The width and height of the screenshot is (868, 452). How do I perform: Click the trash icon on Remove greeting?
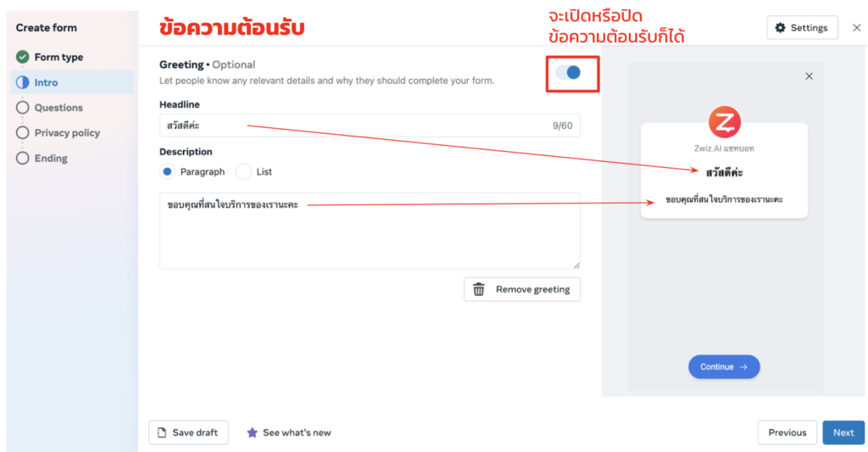[x=479, y=289]
